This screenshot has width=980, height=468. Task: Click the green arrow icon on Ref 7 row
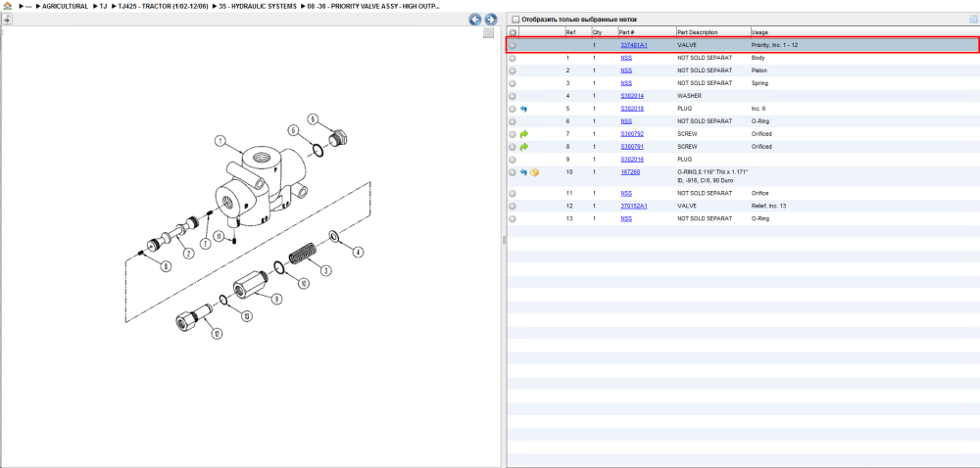523,134
